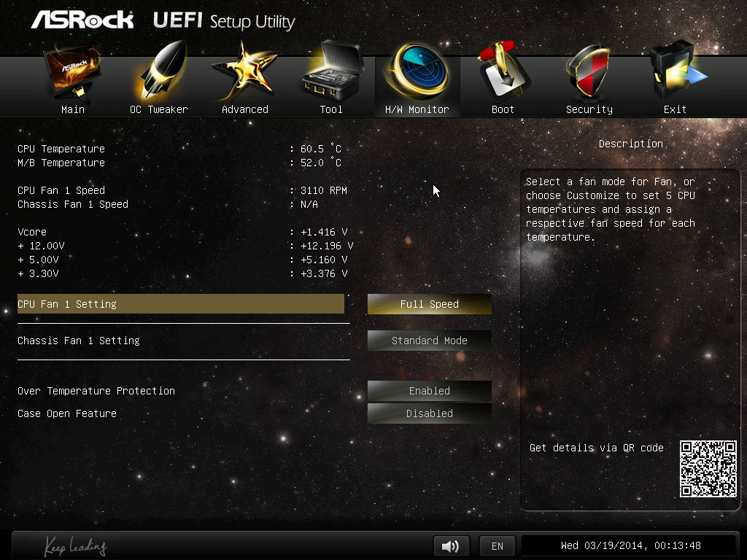Open the Security tab label
This screenshot has height=560, width=747.
click(x=589, y=109)
